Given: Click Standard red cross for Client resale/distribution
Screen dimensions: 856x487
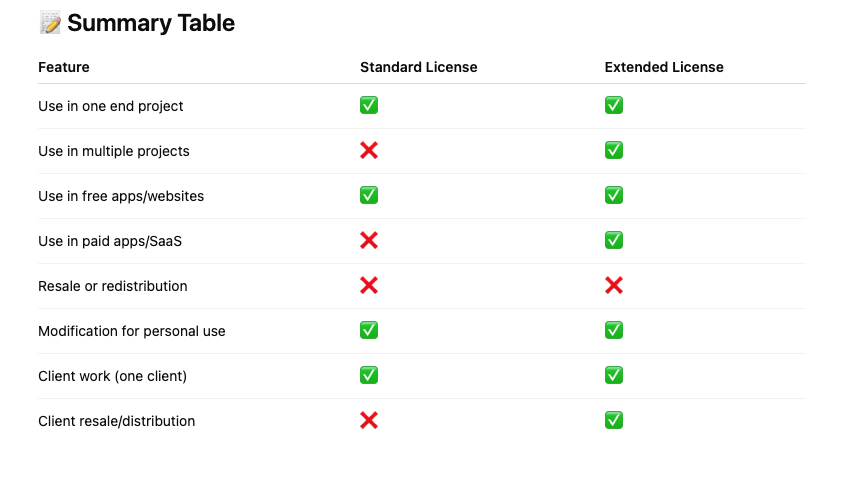Looking at the screenshot, I should tap(369, 420).
